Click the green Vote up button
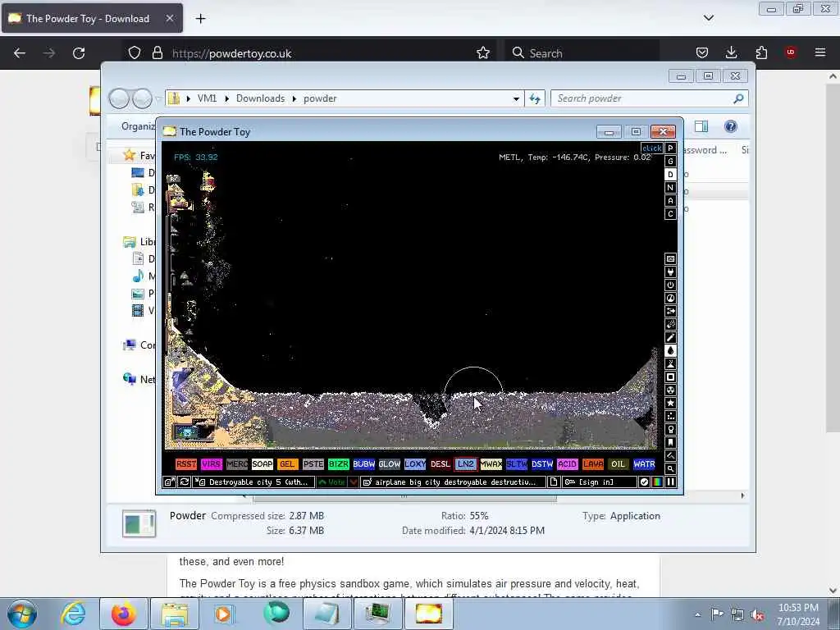Viewport: 840px width, 630px height. tap(331, 482)
